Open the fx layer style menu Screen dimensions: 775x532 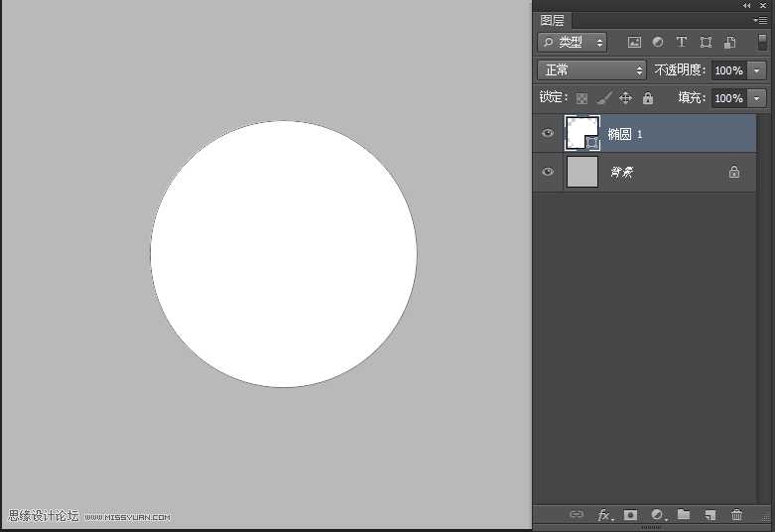point(603,515)
